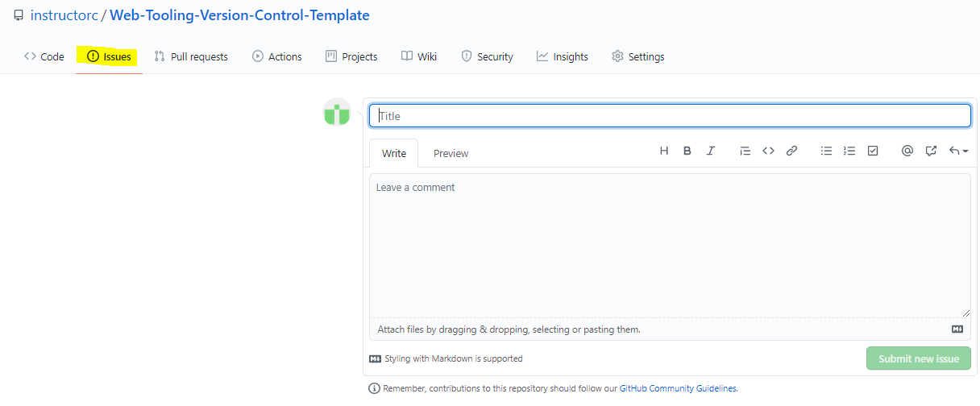This screenshot has width=980, height=406.
Task: Open the Wiki tab
Action: 419,56
